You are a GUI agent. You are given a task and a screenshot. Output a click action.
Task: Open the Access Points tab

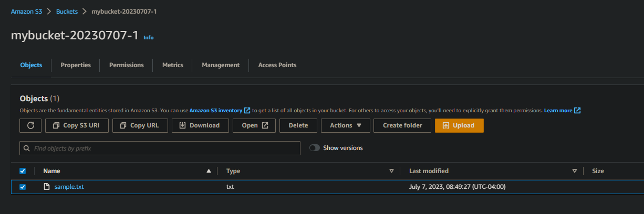[x=277, y=65]
